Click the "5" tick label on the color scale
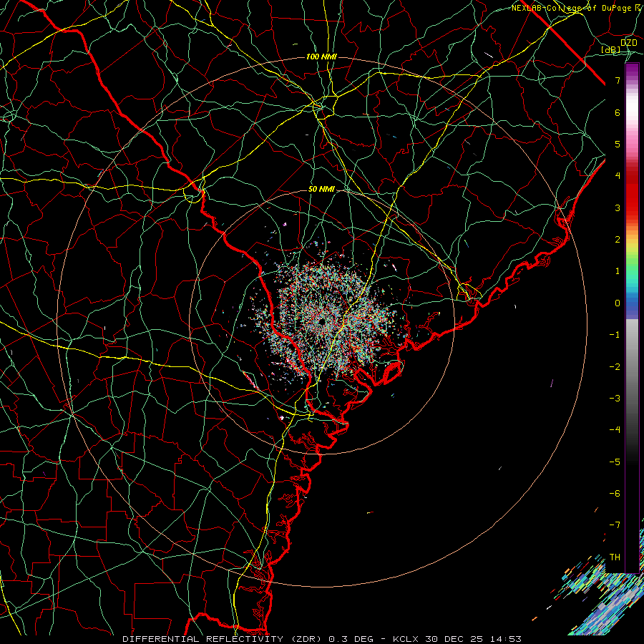 click(618, 144)
